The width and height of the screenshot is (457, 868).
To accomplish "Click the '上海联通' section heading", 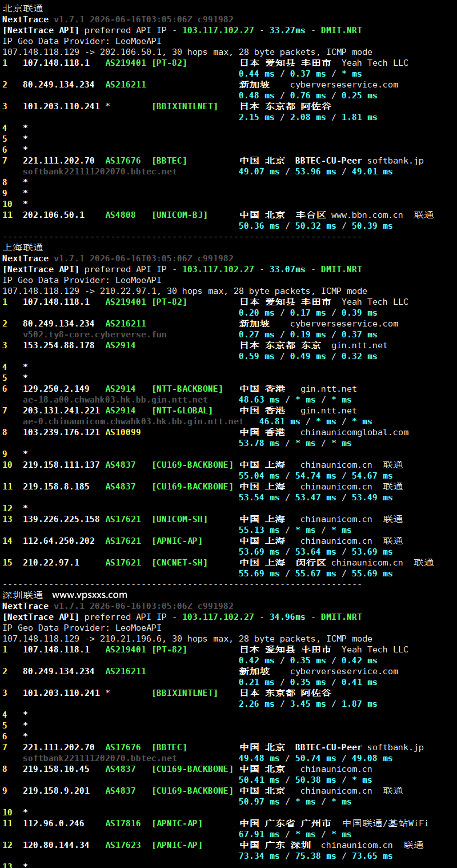I will point(23,248).
